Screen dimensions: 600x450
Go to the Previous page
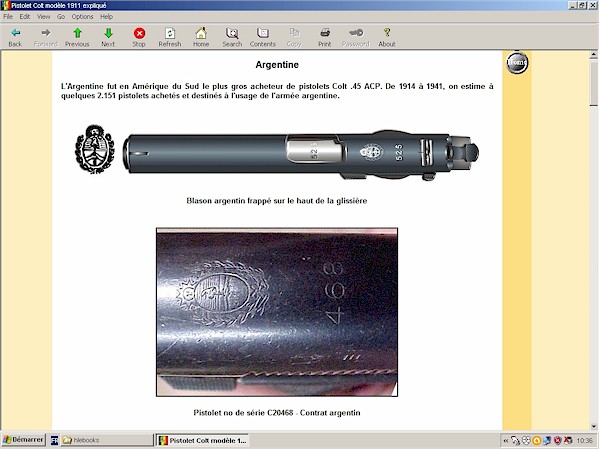[77, 37]
